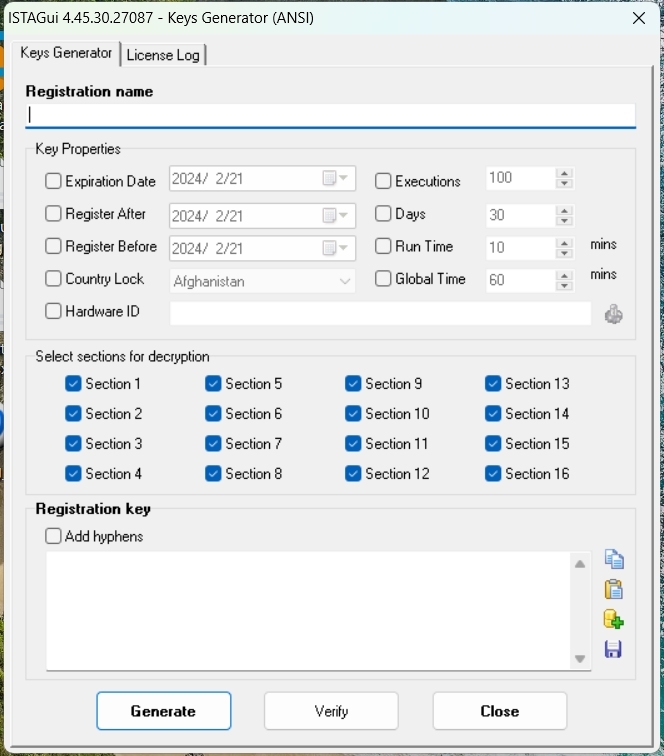Click the Executions value field showing 100

521,178
